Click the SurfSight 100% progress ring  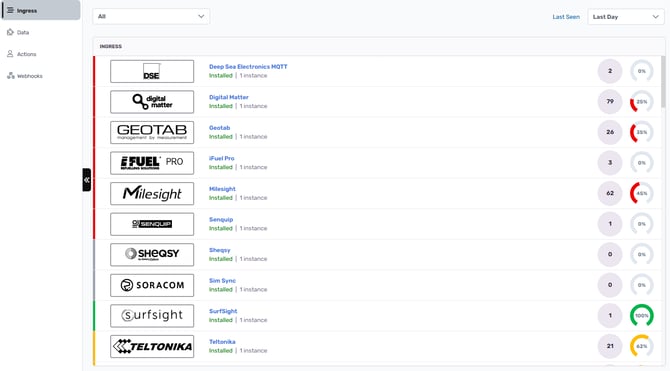click(641, 315)
